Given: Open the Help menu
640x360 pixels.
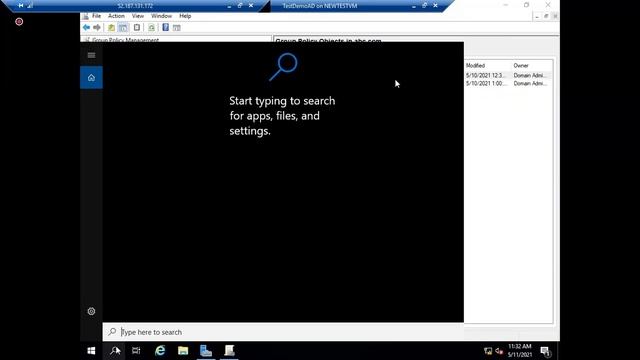Looking at the screenshot, I should (185, 16).
